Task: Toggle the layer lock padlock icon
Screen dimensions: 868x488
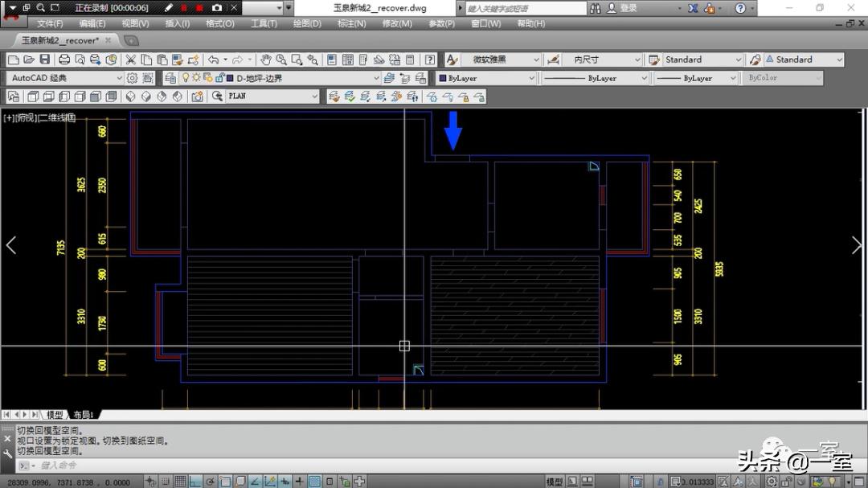Action: pyautogui.click(x=218, y=78)
